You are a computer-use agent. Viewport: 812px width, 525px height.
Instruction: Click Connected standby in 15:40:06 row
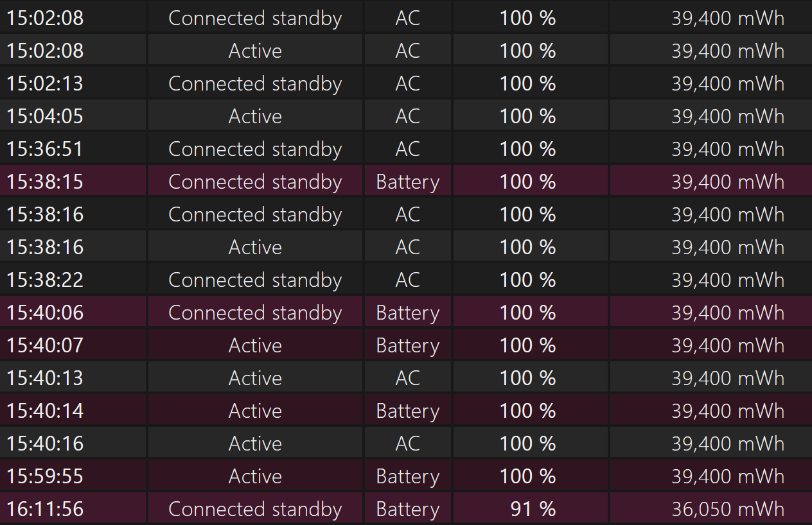255,313
